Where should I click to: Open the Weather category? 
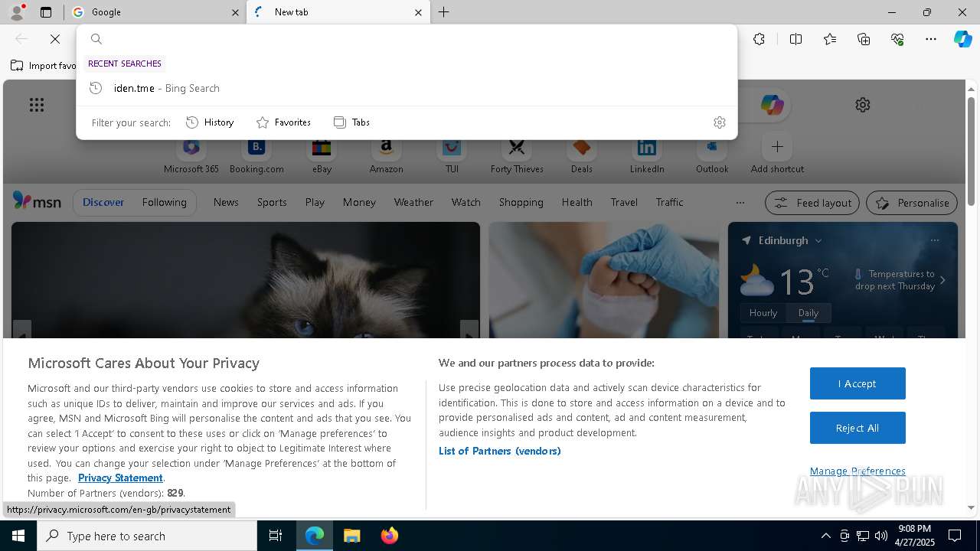tap(413, 202)
